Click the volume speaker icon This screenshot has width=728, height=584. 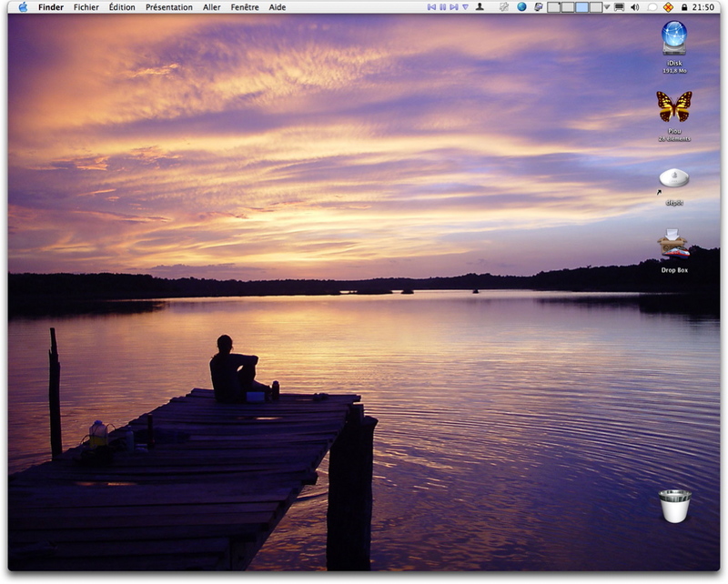(634, 7)
